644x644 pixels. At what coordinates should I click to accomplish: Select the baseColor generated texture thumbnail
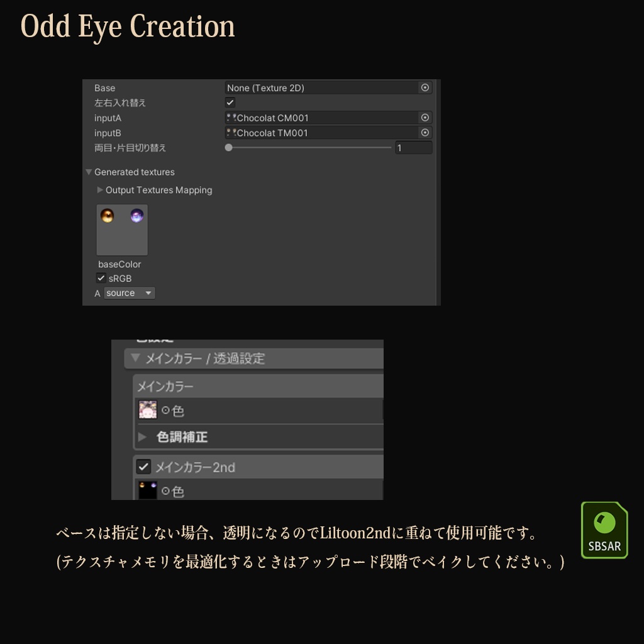tap(122, 230)
